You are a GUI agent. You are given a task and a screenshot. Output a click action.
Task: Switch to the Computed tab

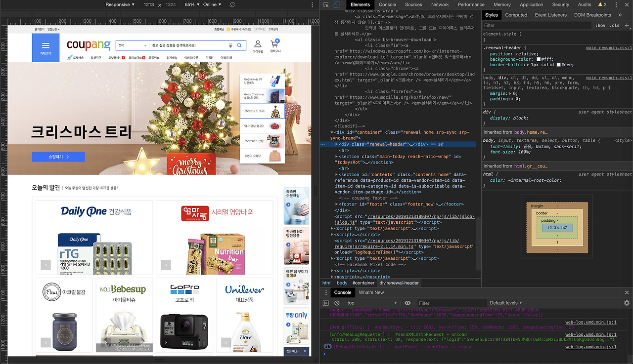coord(516,15)
